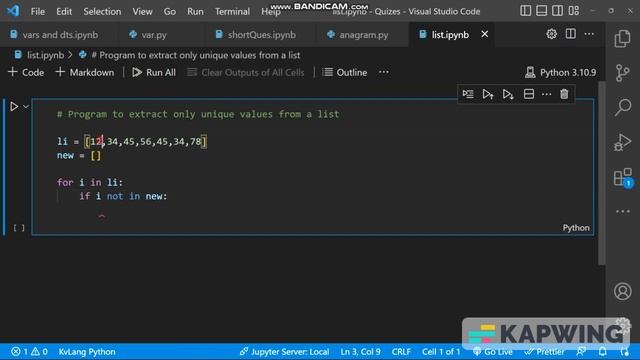640x360 pixels.
Task: Change CRLF end of line setting
Action: point(401,351)
